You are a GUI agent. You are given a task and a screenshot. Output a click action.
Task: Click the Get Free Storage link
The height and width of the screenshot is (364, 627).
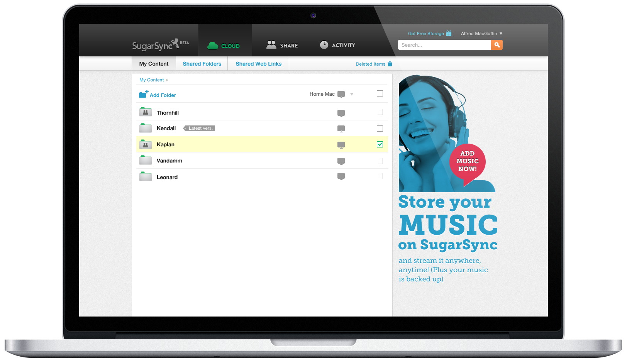click(x=426, y=34)
